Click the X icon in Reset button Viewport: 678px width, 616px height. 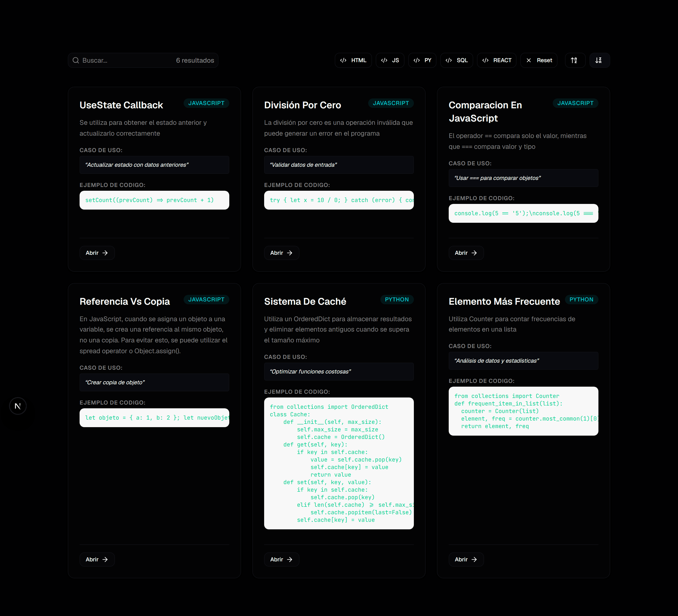point(529,60)
